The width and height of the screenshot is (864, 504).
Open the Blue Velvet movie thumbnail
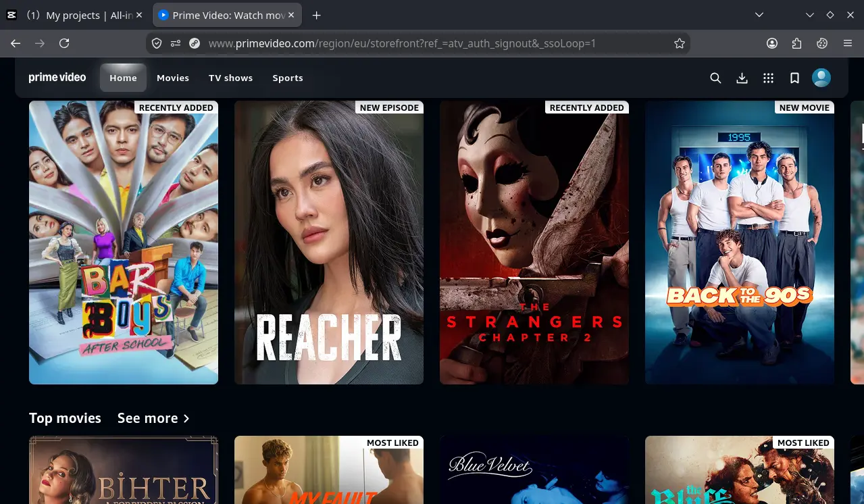(534, 470)
